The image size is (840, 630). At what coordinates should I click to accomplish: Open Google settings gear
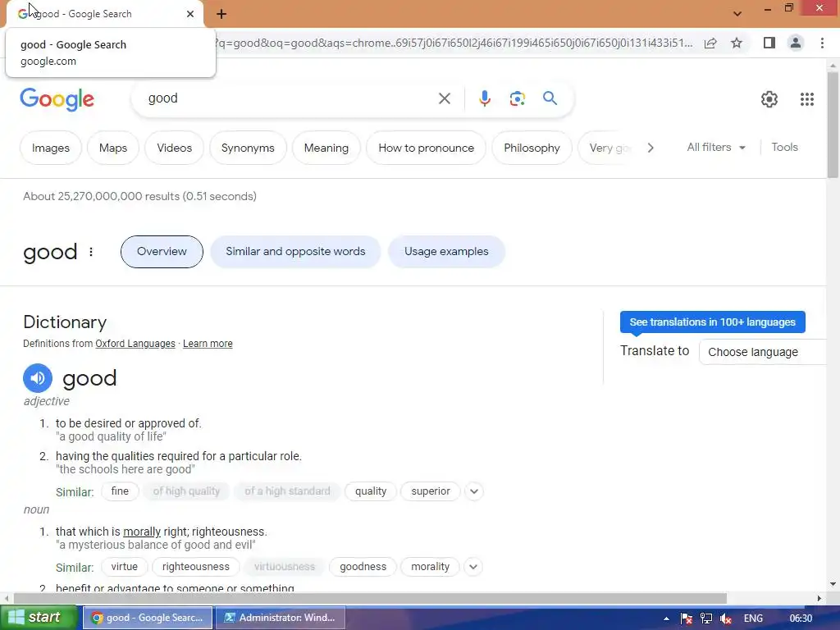[769, 99]
